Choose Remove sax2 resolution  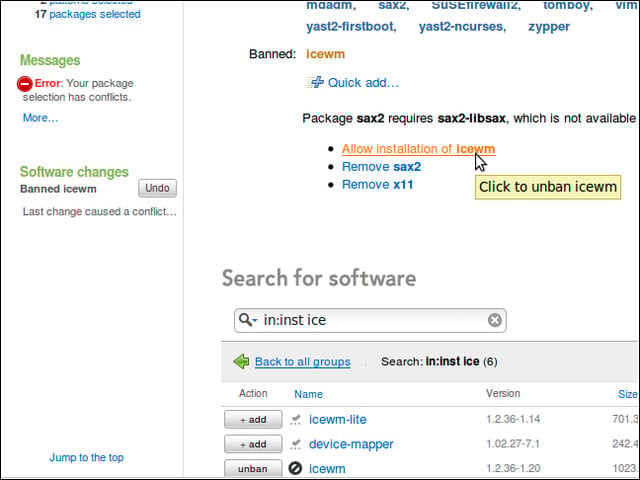click(381, 167)
